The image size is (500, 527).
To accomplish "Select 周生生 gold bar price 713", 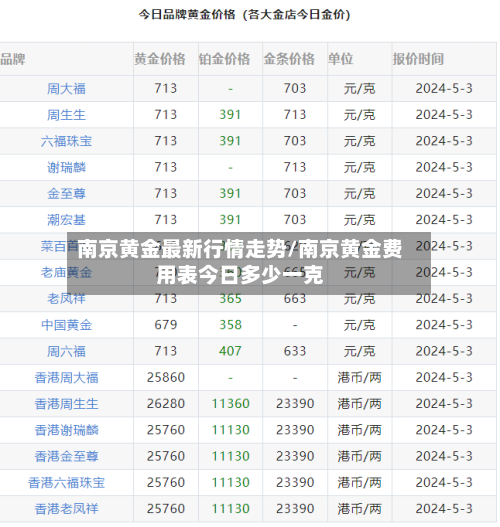I will click(x=295, y=115).
